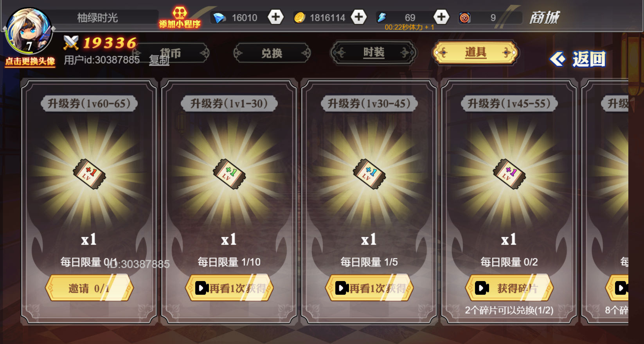The height and width of the screenshot is (344, 644).
Task: Click the blue diamond currency icon
Action: point(219,18)
